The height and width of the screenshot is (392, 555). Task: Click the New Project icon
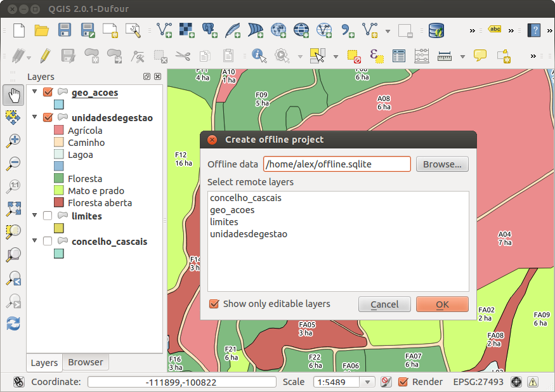[19, 30]
